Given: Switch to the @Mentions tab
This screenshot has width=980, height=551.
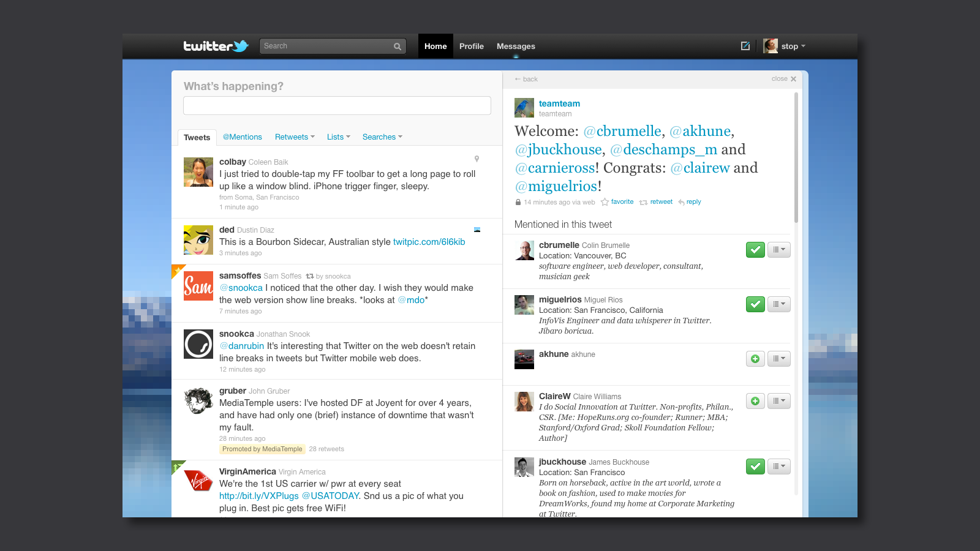Looking at the screenshot, I should tap(243, 137).
